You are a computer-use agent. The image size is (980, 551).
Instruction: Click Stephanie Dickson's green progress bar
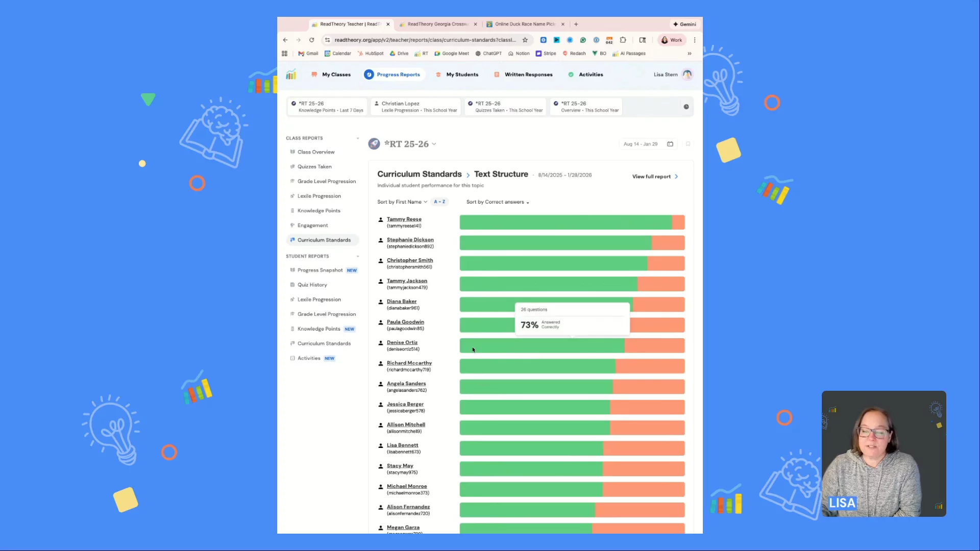click(x=555, y=243)
